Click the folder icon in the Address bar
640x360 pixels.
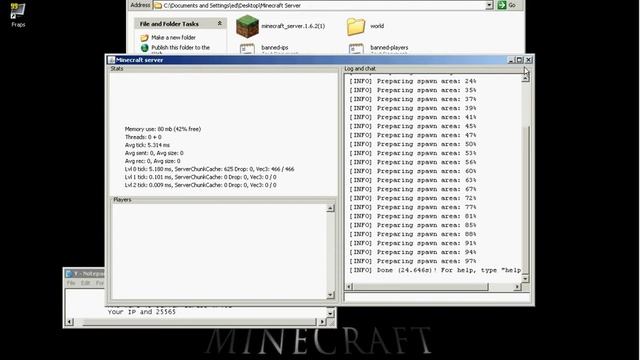pyautogui.click(x=158, y=5)
